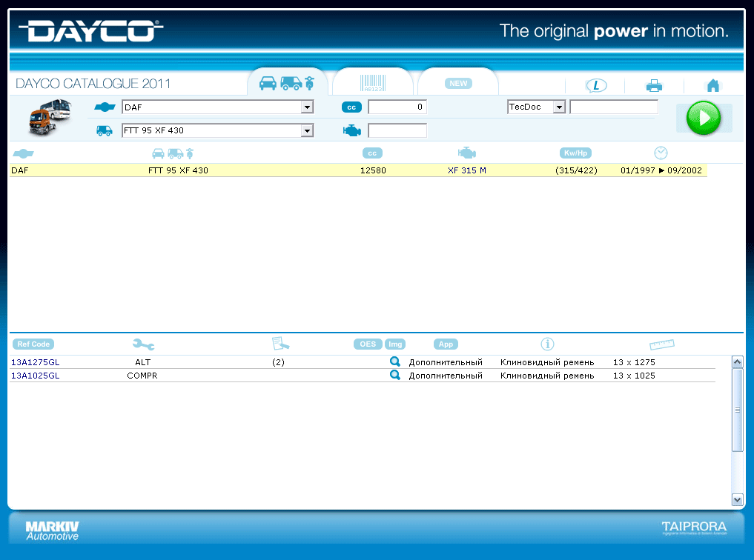Click the TAIPRORA logo

pyautogui.click(x=694, y=528)
